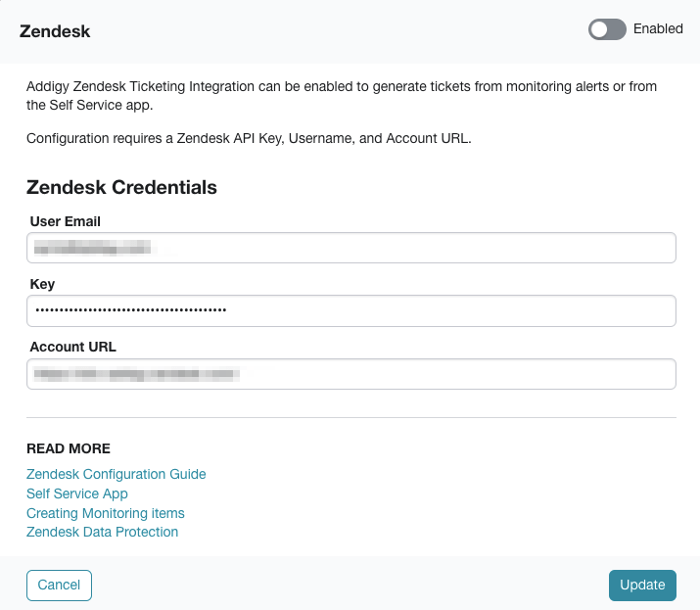Save changes with the Update button
The image size is (700, 610).
(642, 585)
